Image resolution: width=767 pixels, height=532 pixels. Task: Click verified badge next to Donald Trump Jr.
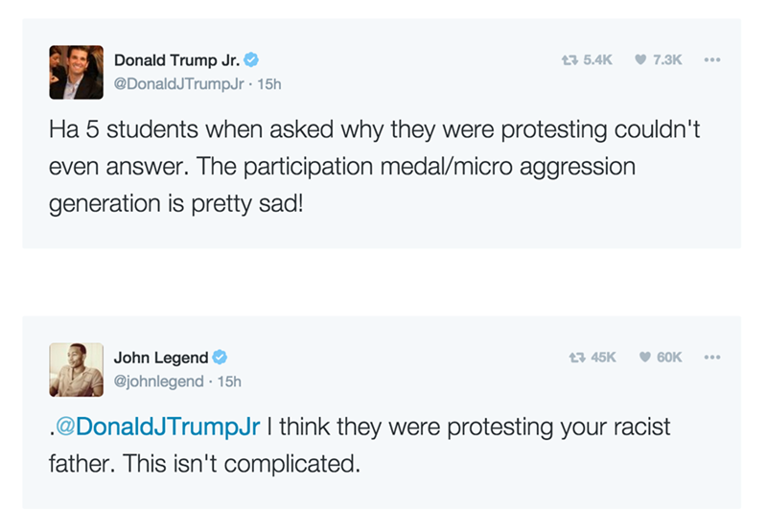(x=251, y=59)
